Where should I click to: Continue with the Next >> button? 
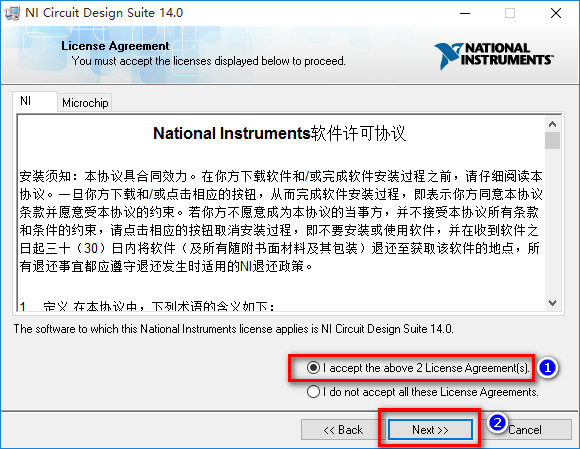[430, 430]
